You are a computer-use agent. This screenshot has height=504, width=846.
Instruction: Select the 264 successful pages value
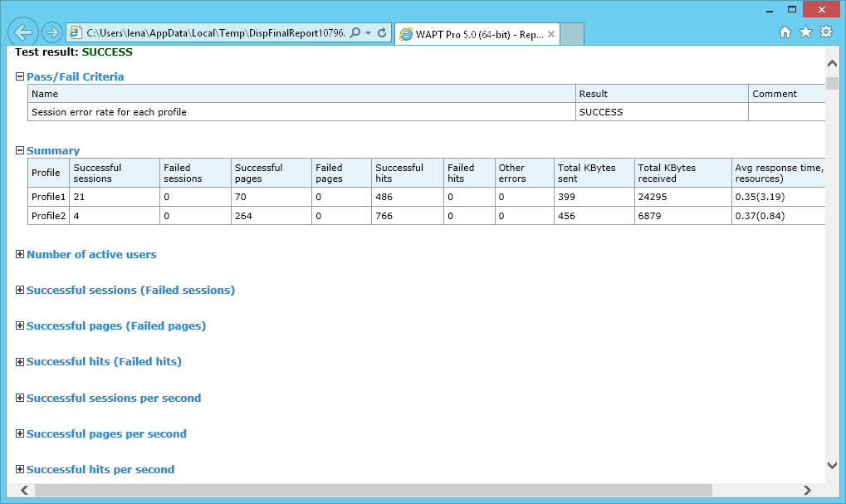tap(243, 215)
